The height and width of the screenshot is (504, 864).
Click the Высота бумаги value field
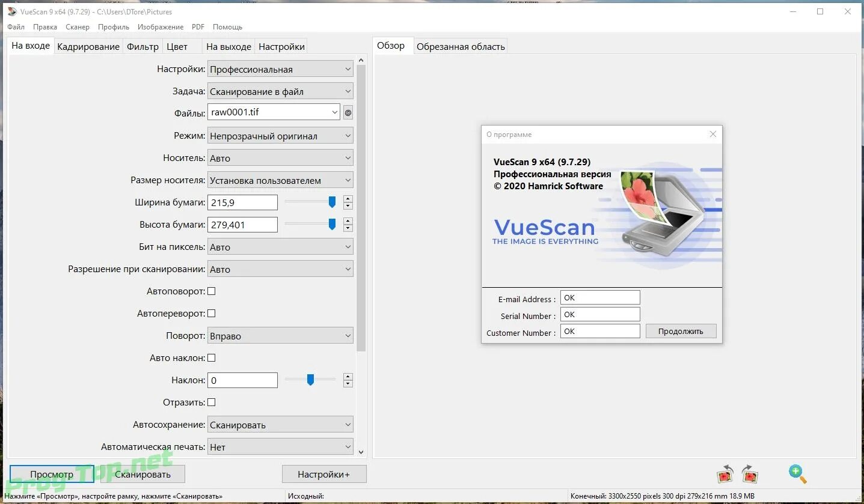coord(242,225)
